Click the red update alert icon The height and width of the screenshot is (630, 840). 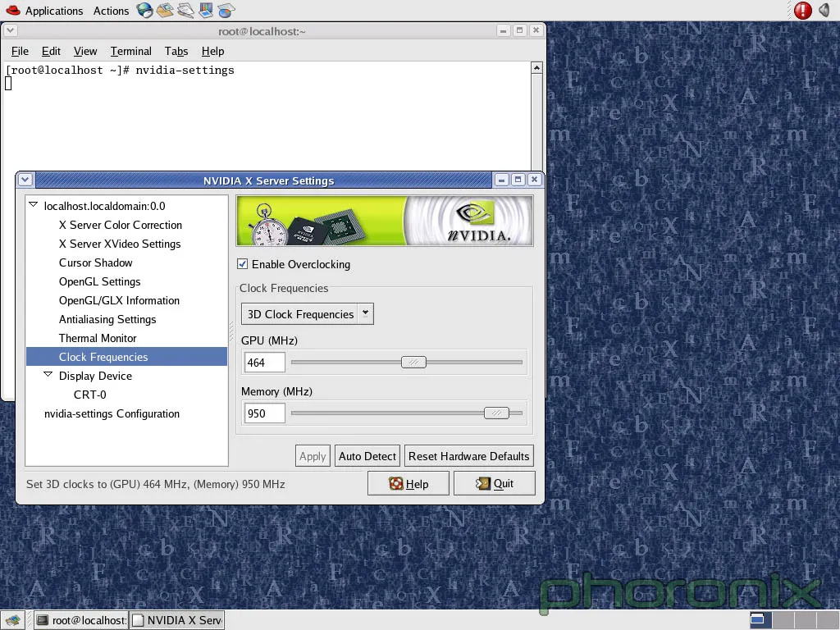click(802, 10)
